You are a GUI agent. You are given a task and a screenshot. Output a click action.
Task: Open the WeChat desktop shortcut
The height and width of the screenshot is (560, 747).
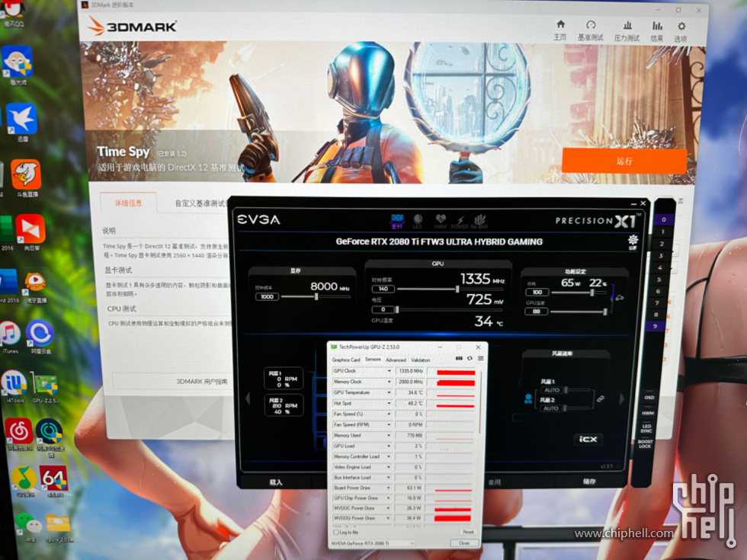coord(28,527)
